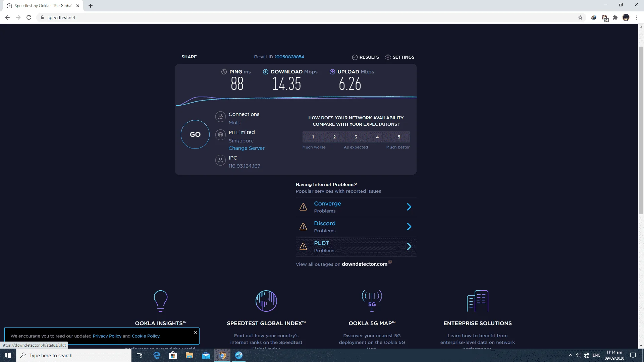Click the Ookla Insights lightbulb icon
Image resolution: width=644 pixels, height=362 pixels.
(161, 301)
